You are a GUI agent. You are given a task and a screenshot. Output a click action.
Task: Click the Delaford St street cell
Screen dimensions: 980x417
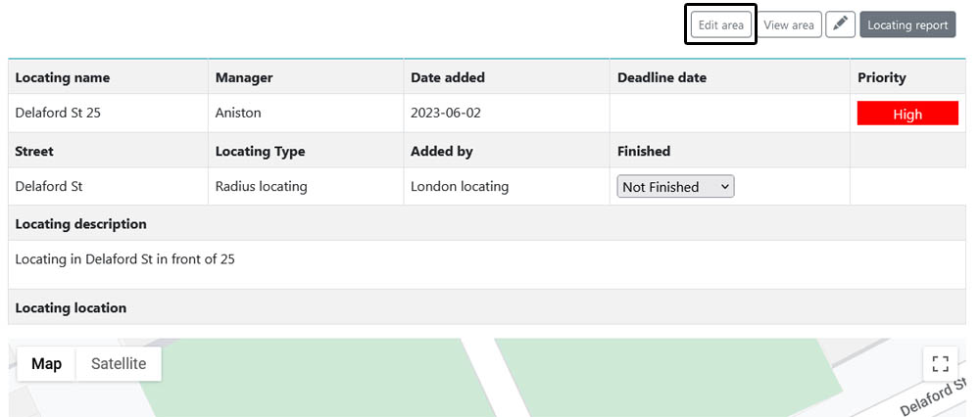(x=108, y=186)
